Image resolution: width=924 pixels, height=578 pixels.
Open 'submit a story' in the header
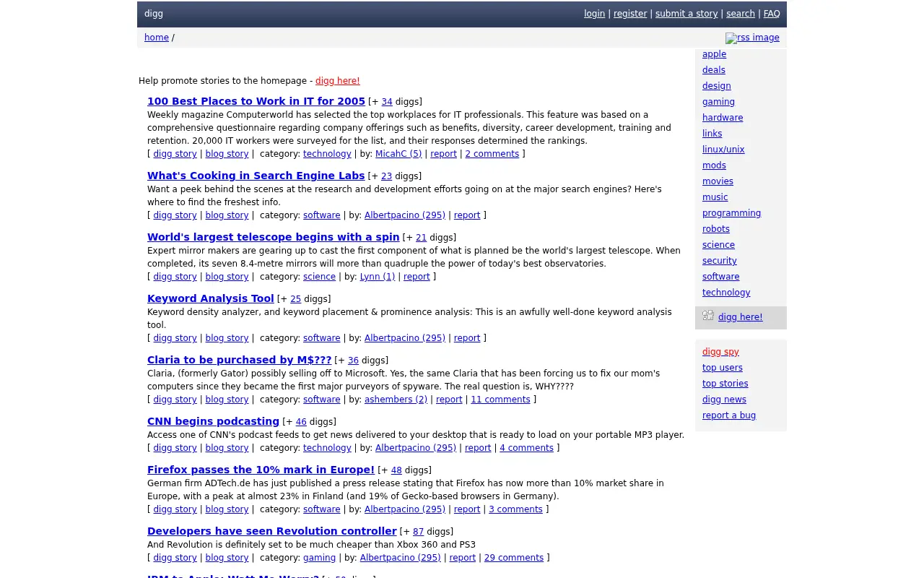coord(687,14)
